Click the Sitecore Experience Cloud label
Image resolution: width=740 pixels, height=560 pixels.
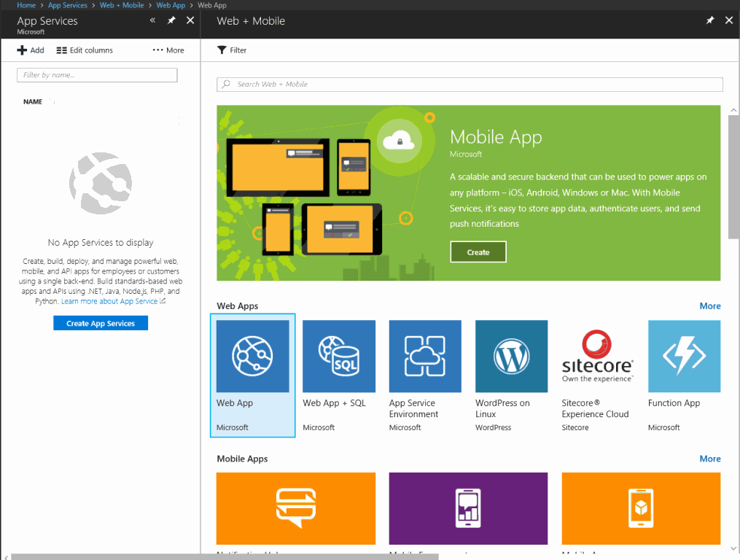(x=595, y=408)
